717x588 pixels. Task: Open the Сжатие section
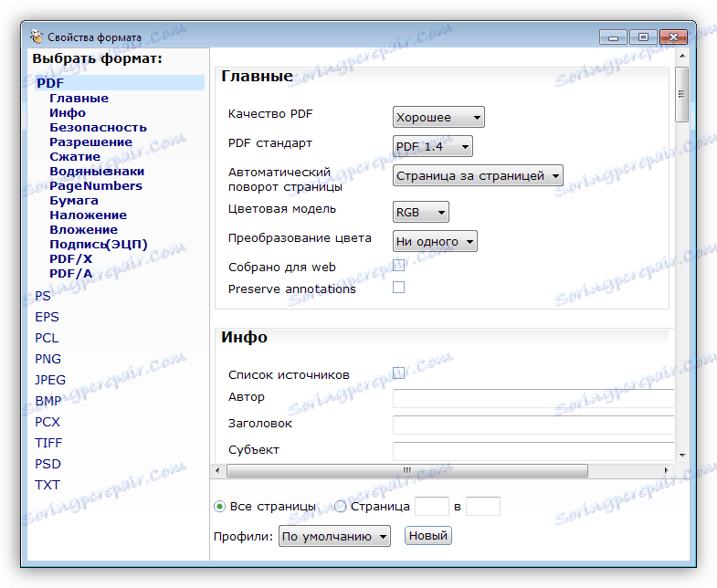75,157
